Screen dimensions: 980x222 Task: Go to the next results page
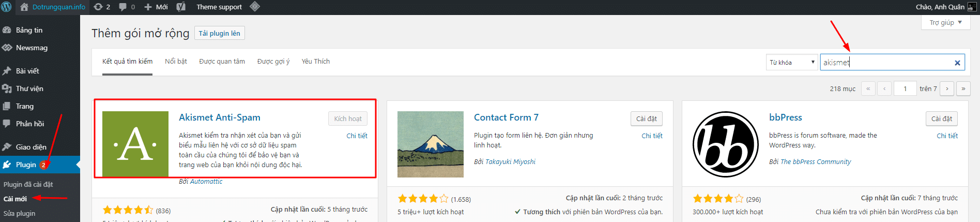click(946, 88)
